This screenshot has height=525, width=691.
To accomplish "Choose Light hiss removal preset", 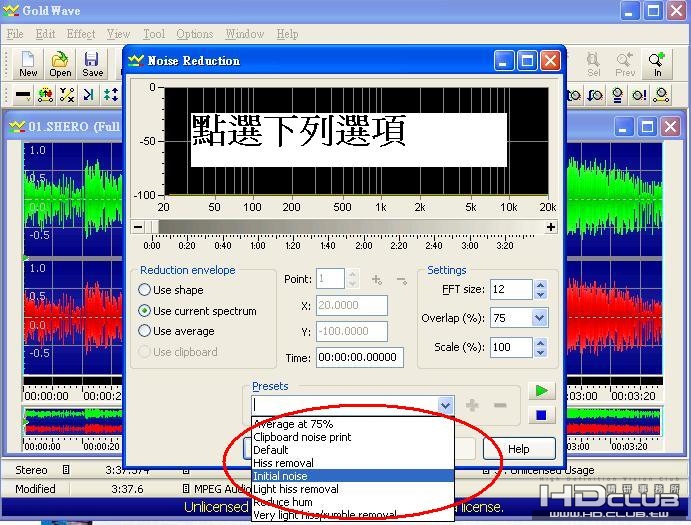I will click(353, 489).
